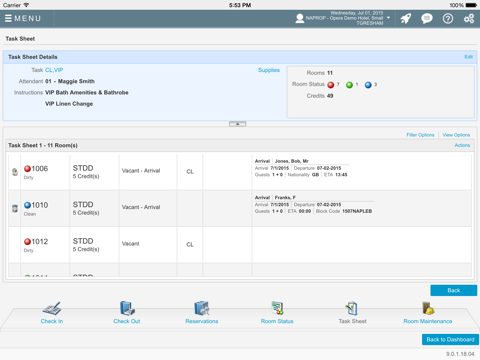Screen dimensions: 480x360
Task: Open Filter Options
Action: click(420, 135)
